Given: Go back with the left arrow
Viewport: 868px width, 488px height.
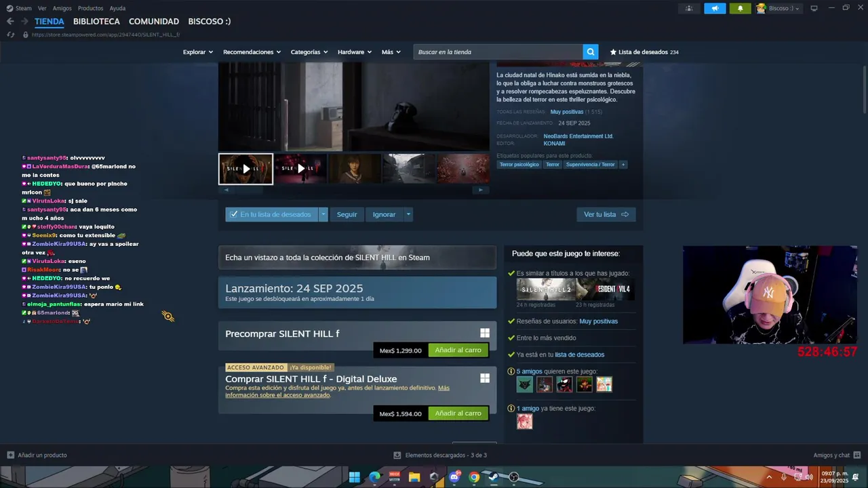Looking at the screenshot, I should pos(10,22).
